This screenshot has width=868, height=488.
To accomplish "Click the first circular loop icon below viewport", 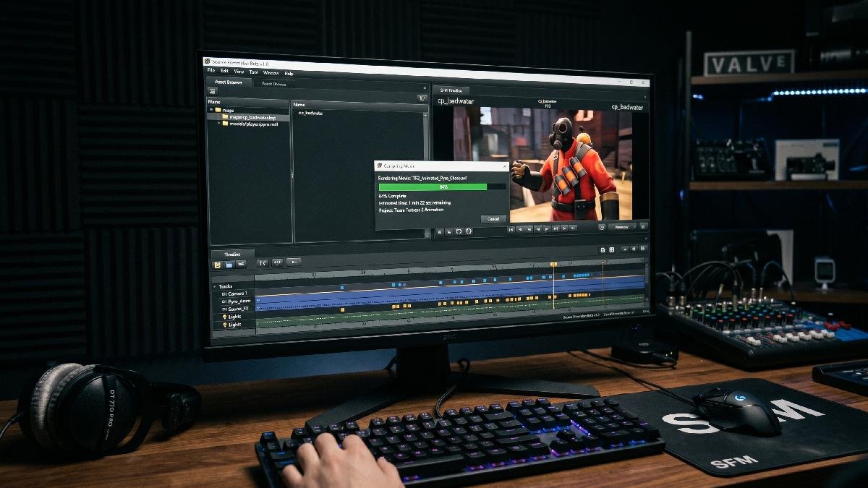I will tap(459, 231).
